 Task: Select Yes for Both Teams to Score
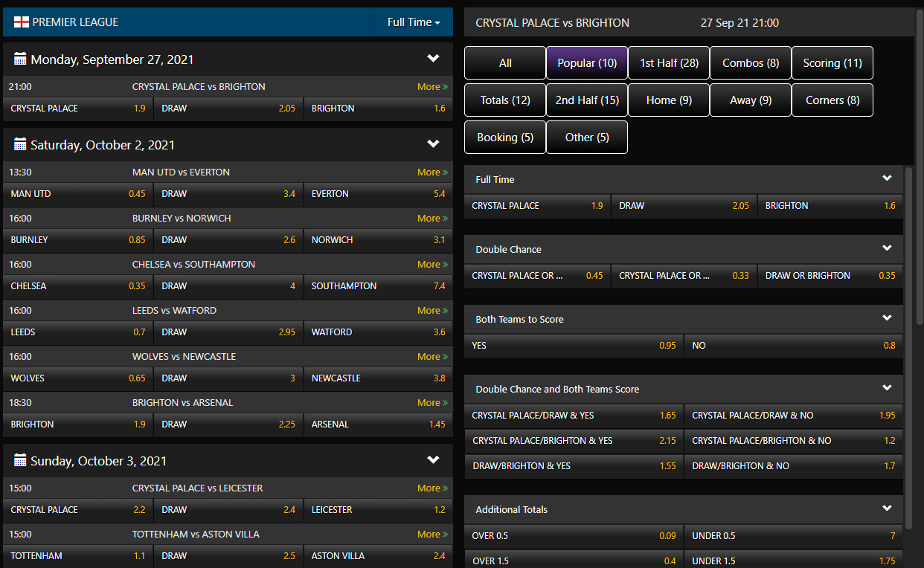(x=574, y=346)
